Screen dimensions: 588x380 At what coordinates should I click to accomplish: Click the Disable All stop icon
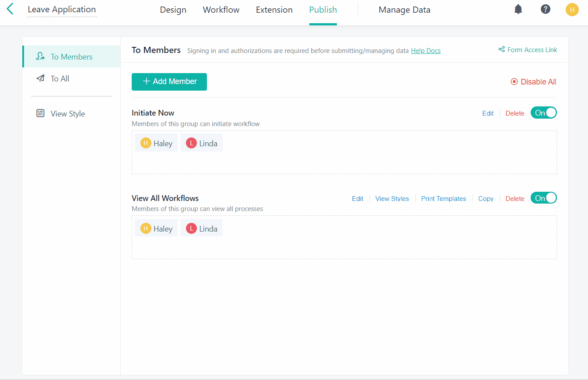[514, 82]
